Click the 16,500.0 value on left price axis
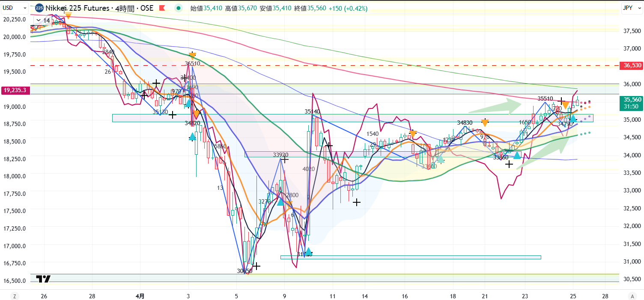 click(x=15, y=281)
